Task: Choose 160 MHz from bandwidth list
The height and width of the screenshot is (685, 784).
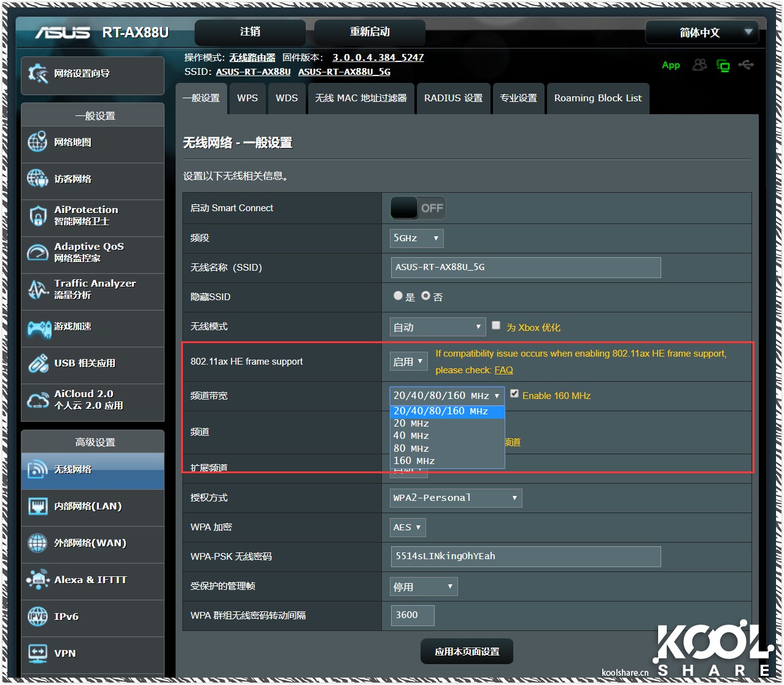Action: point(447,461)
